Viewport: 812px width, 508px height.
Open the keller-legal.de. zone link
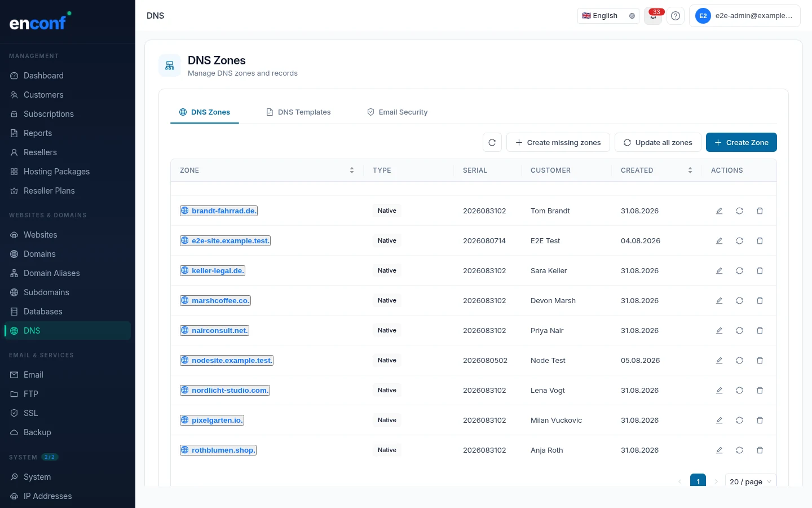click(x=213, y=270)
